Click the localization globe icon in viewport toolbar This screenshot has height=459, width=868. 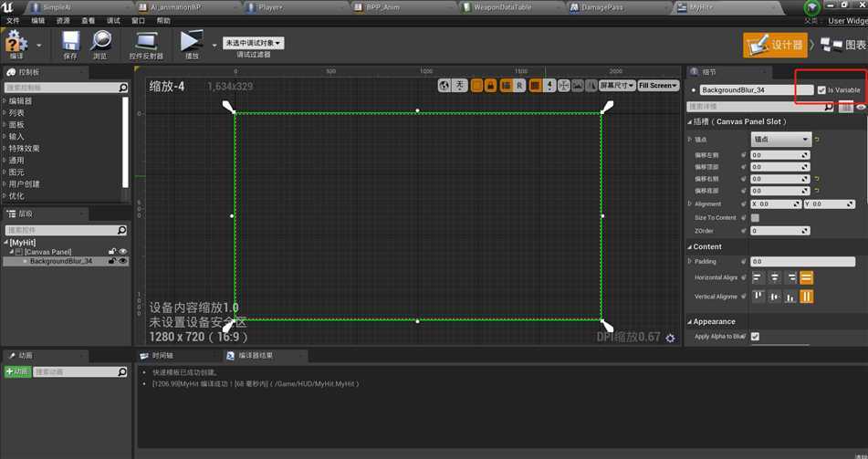point(444,85)
